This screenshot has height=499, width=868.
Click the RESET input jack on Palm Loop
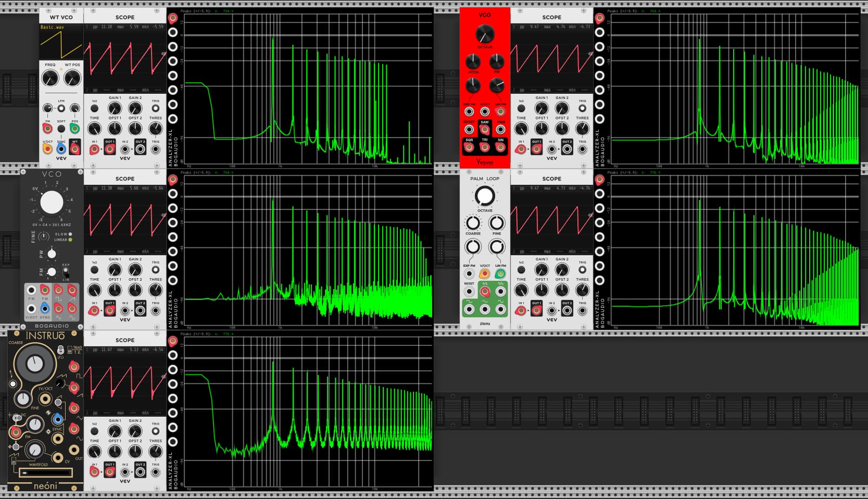[469, 292]
